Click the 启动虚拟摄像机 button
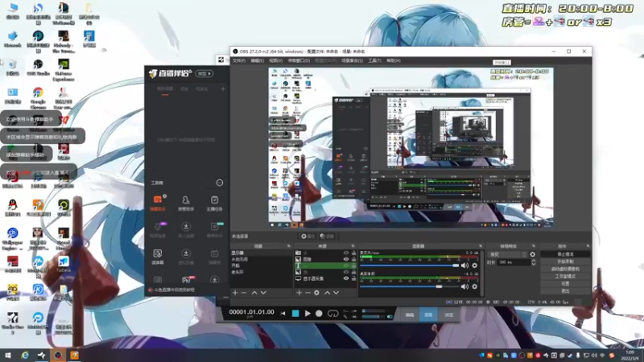This screenshot has height=362, width=644. click(x=565, y=269)
